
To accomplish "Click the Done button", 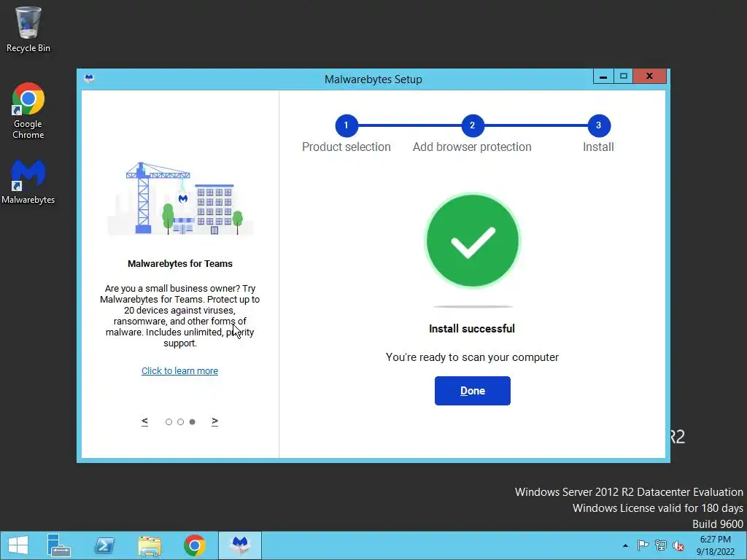I will click(472, 391).
